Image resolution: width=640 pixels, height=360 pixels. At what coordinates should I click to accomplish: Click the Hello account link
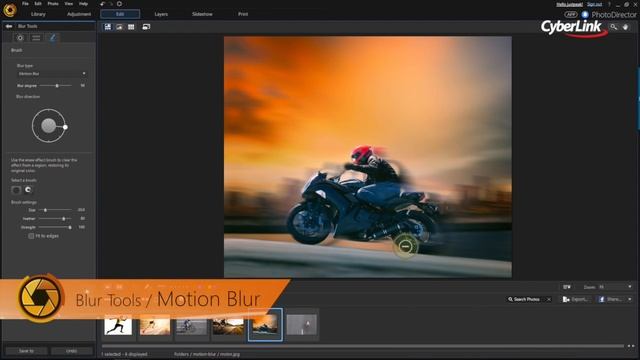[x=569, y=4]
